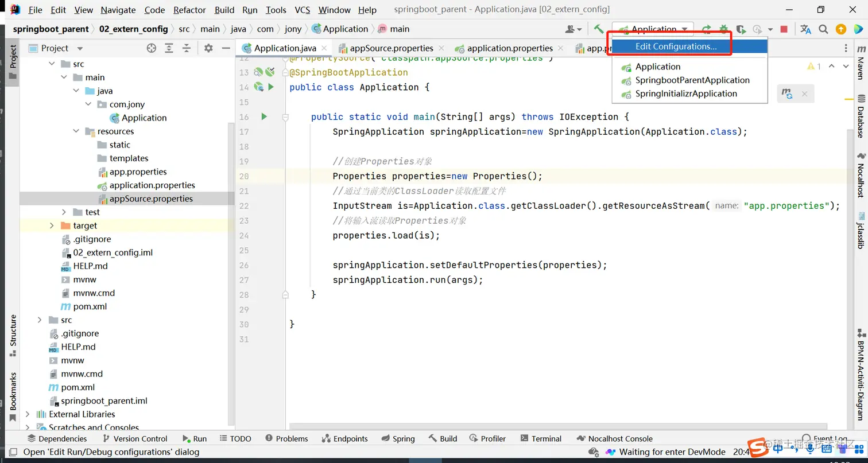
Task: Expand the test folder
Action: 64,212
